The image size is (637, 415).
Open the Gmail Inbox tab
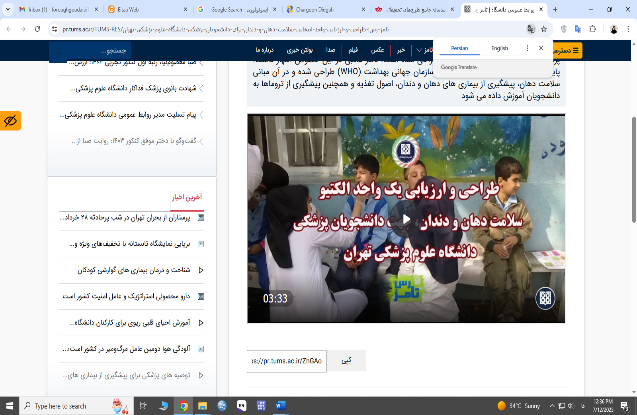[58, 9]
